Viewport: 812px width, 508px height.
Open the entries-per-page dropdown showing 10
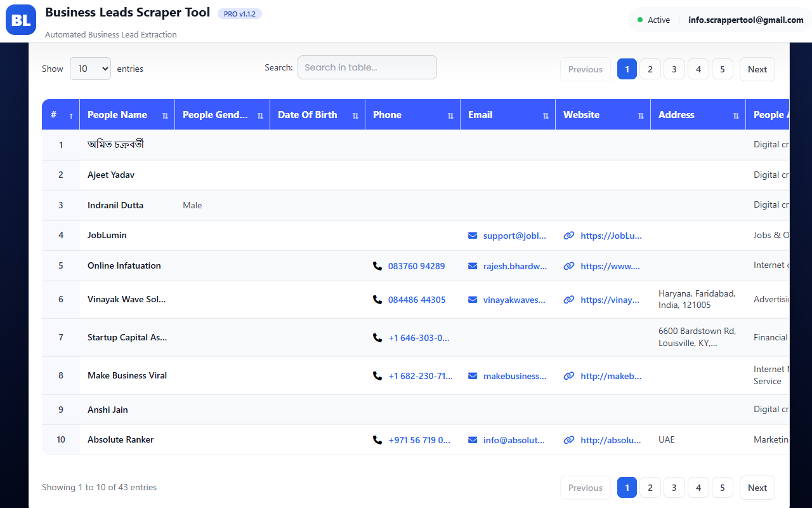click(90, 69)
